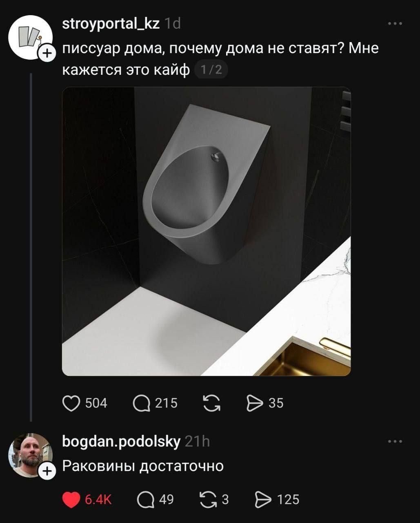Reply to bogdan.podolsky's comment

(145, 500)
